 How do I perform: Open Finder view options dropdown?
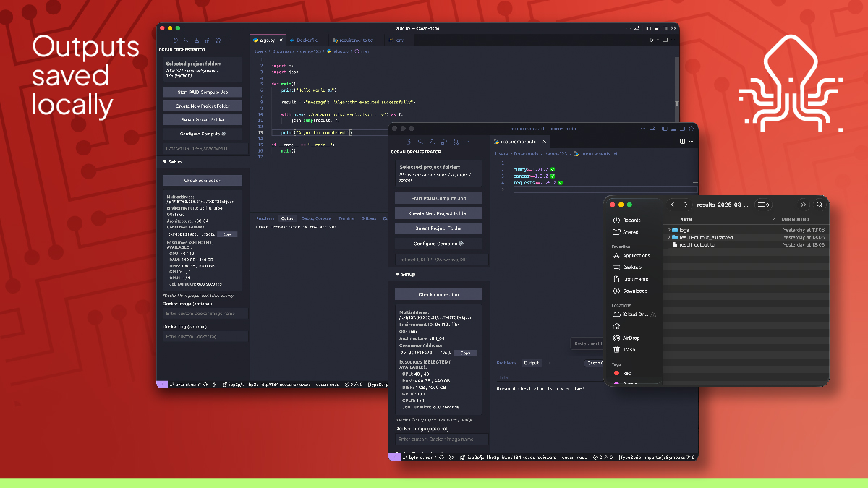point(763,205)
